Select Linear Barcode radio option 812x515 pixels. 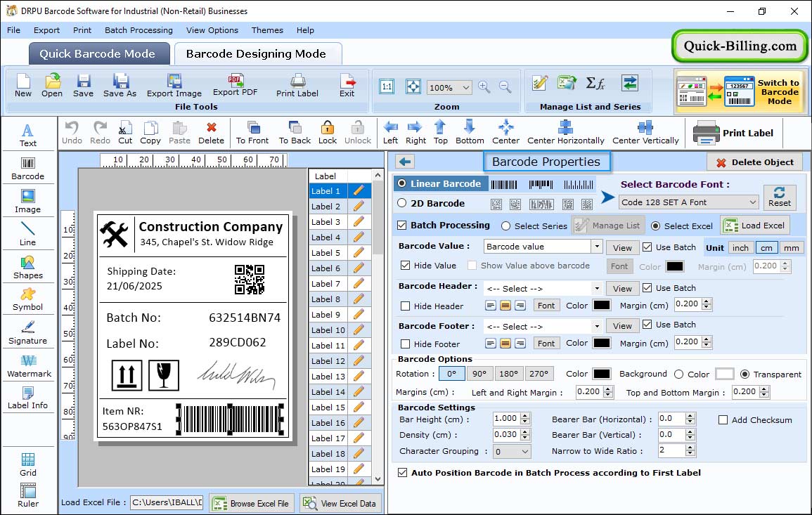[x=402, y=183]
